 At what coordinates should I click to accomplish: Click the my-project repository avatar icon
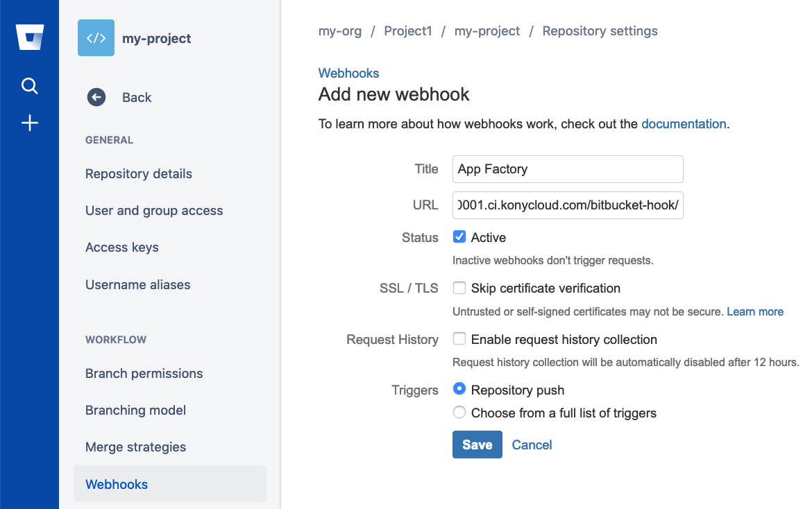[96, 38]
